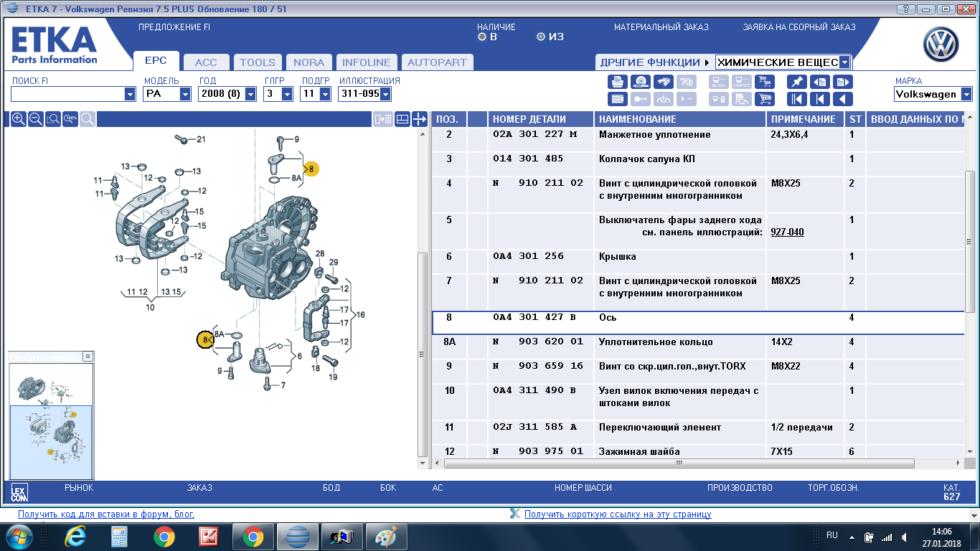Click the yellow position 8 marker at lower left
Viewport: 980px width, 551px height.
click(x=205, y=339)
